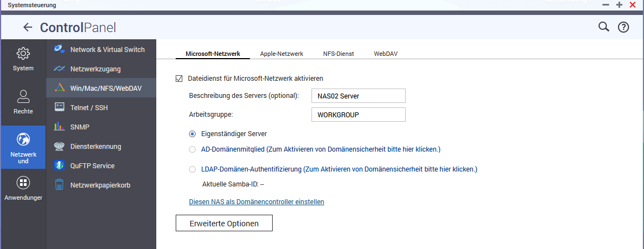The height and width of the screenshot is (249, 644).
Task: Click the Arbeitsgruppe input field
Action: [x=358, y=115]
